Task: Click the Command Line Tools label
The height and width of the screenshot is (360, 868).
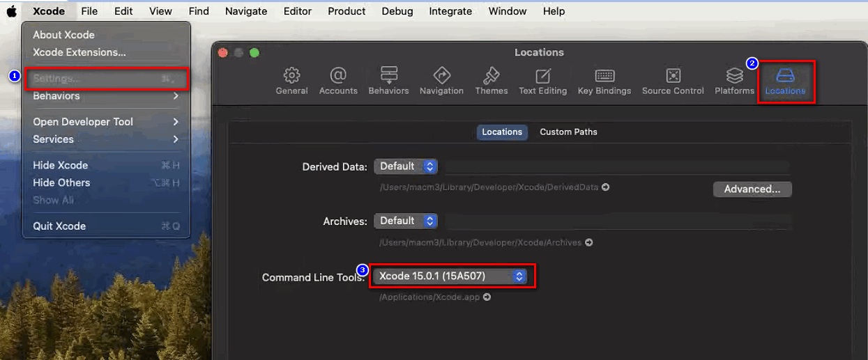Action: point(314,277)
